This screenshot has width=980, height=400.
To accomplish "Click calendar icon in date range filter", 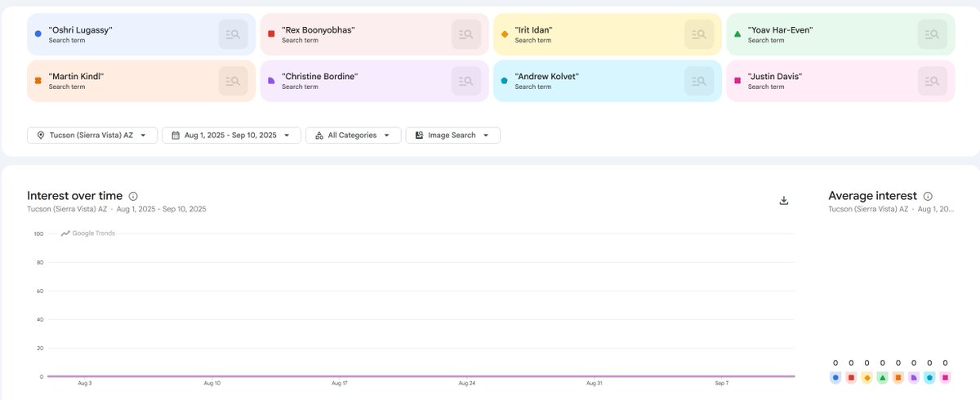I will [x=175, y=136].
